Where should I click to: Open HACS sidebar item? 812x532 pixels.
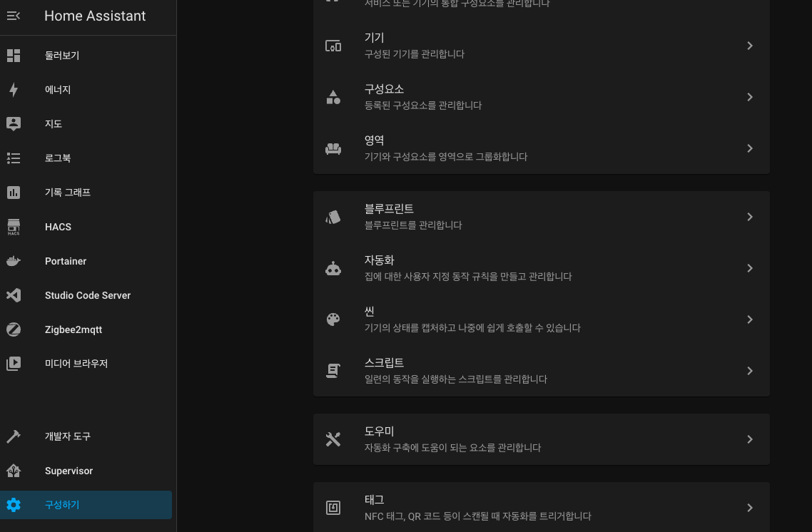click(86, 227)
